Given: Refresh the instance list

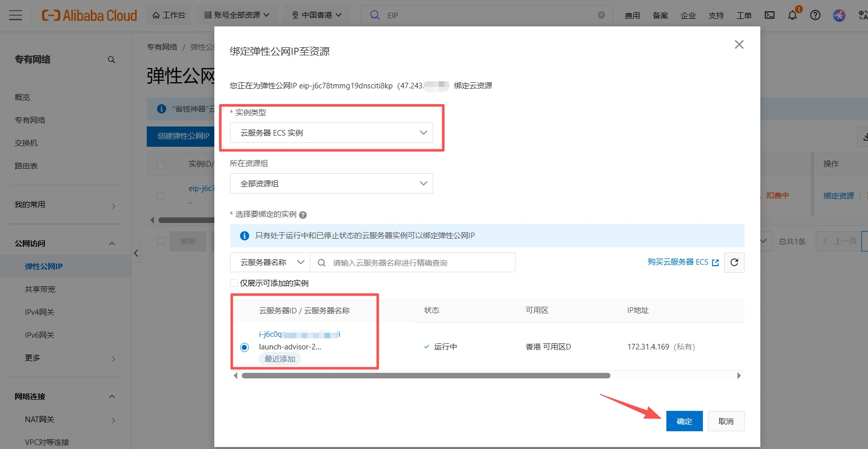Looking at the screenshot, I should [734, 263].
